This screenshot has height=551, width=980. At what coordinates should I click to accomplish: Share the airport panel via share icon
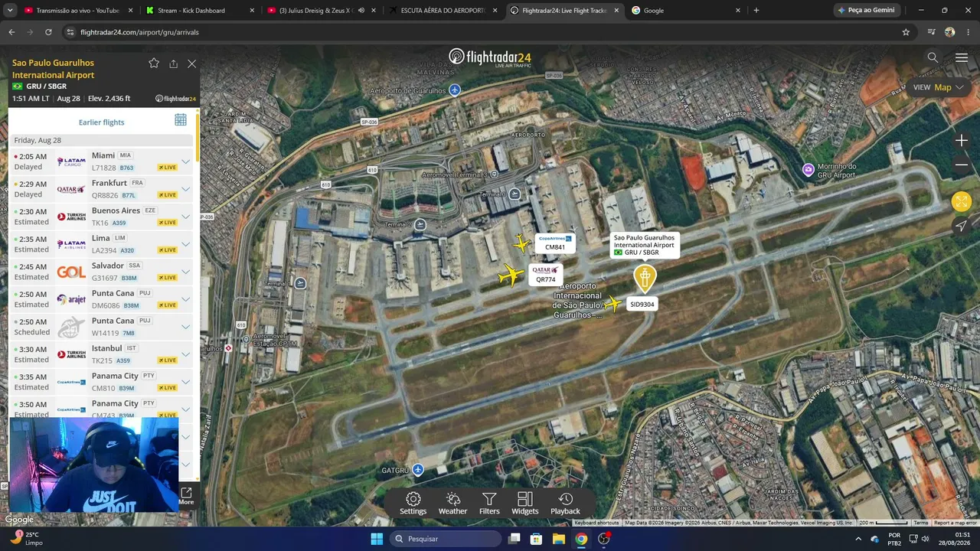tap(173, 64)
